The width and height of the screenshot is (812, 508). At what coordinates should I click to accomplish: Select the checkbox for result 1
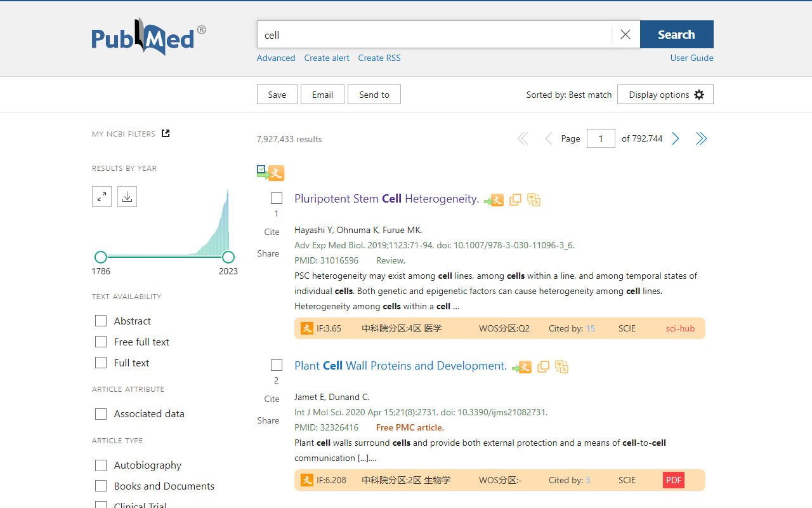277,198
